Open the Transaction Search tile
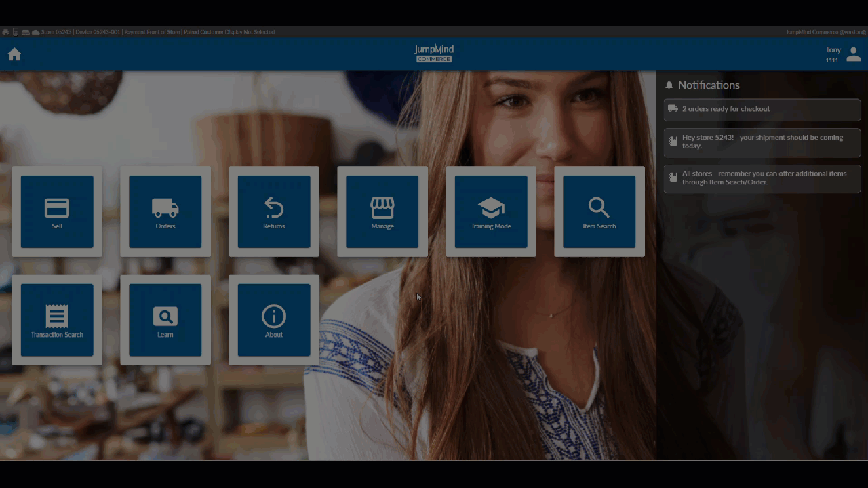The height and width of the screenshot is (488, 868). (57, 320)
